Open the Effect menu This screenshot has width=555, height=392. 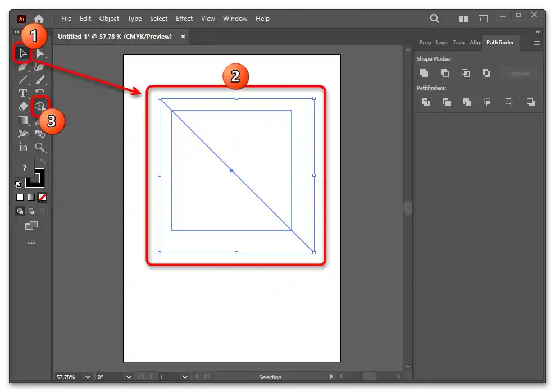(x=184, y=19)
